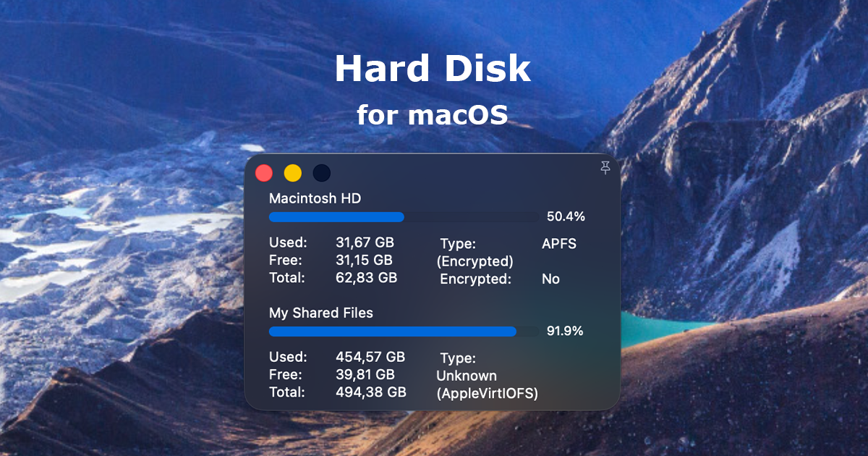This screenshot has height=456, width=868.
Task: Toggle the pin icon to keep window on top
Action: [x=605, y=168]
